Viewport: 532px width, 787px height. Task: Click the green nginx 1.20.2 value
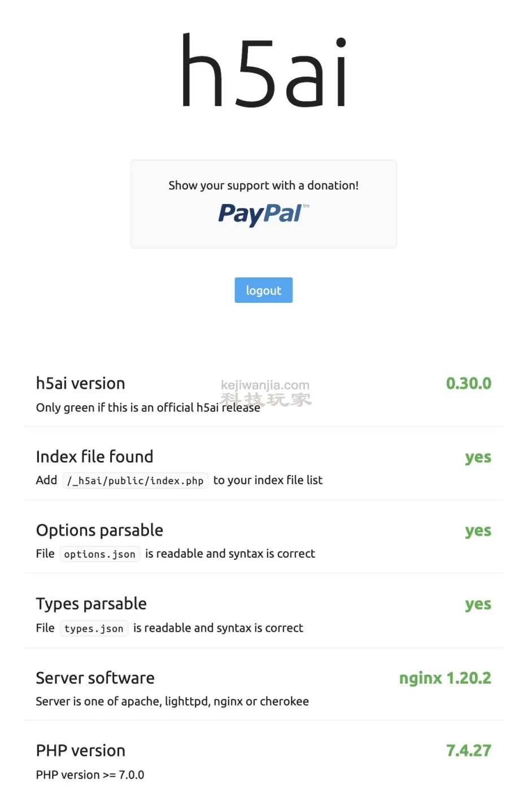click(x=445, y=677)
